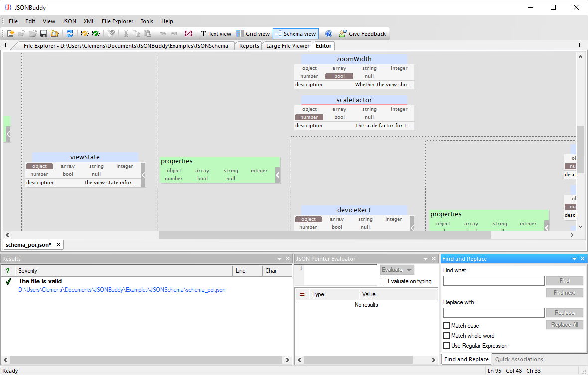Expand the viewState node details
This screenshot has width=588, height=375.
[x=143, y=175]
